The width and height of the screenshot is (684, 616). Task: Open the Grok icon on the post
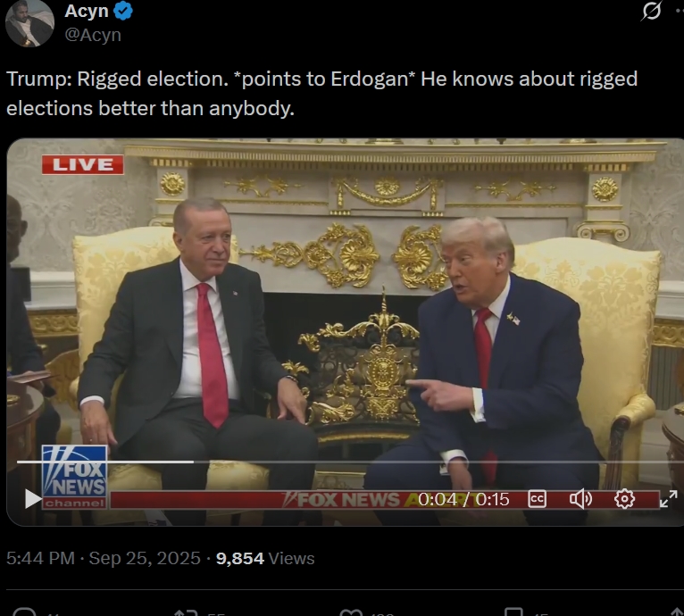coord(651,11)
